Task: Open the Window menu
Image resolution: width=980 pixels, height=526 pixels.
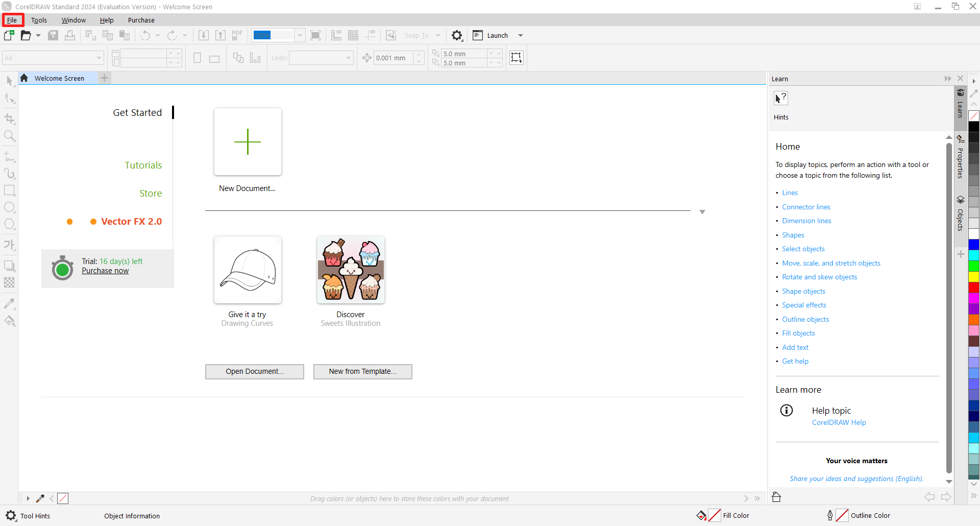Action: (x=73, y=20)
